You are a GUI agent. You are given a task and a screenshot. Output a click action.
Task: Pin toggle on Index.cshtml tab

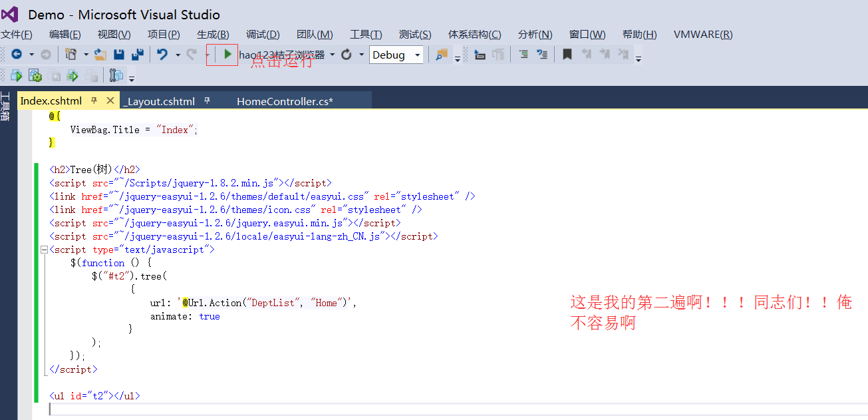tap(94, 101)
